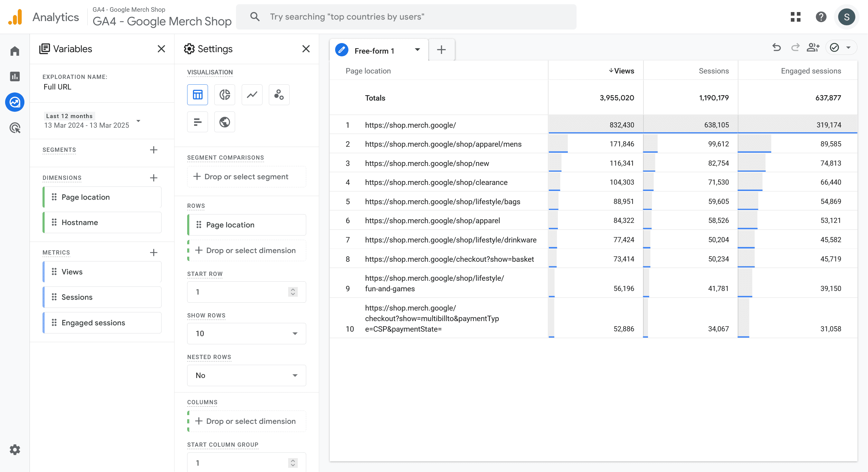Image resolution: width=868 pixels, height=472 pixels.
Task: Click the Page location column header
Action: [x=368, y=71]
